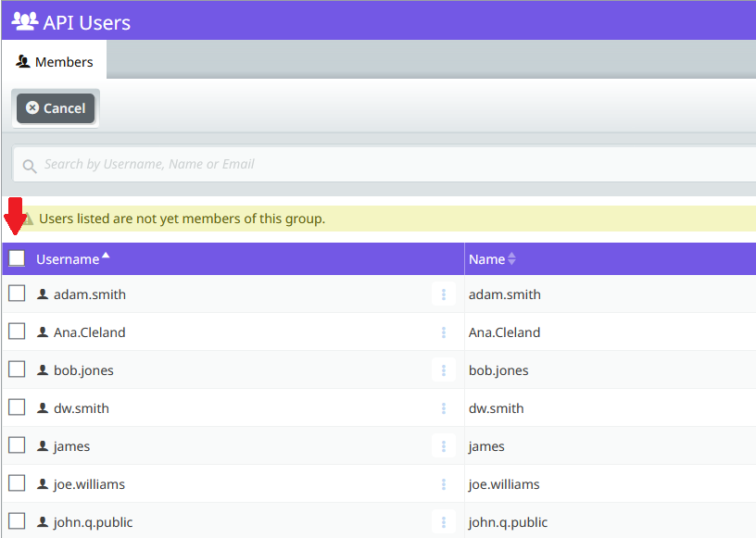Tick the select-all checkbox in the header

pos(17,258)
